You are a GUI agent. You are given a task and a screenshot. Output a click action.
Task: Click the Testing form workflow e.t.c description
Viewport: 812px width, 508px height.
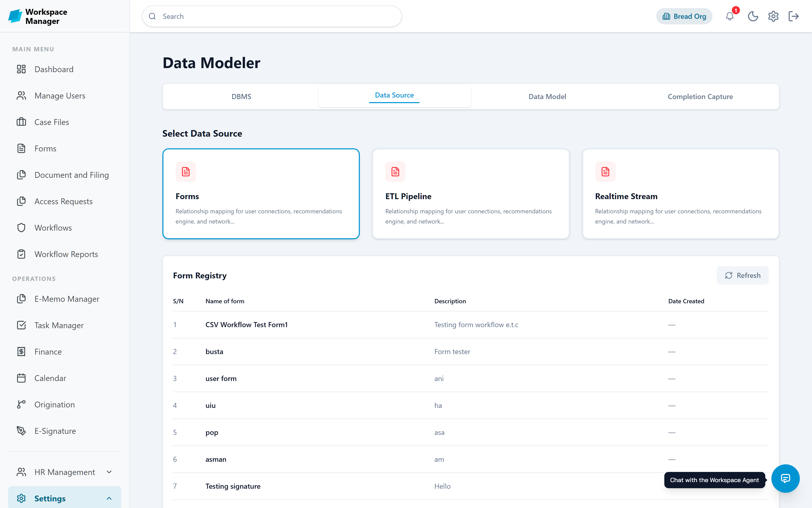coord(476,325)
